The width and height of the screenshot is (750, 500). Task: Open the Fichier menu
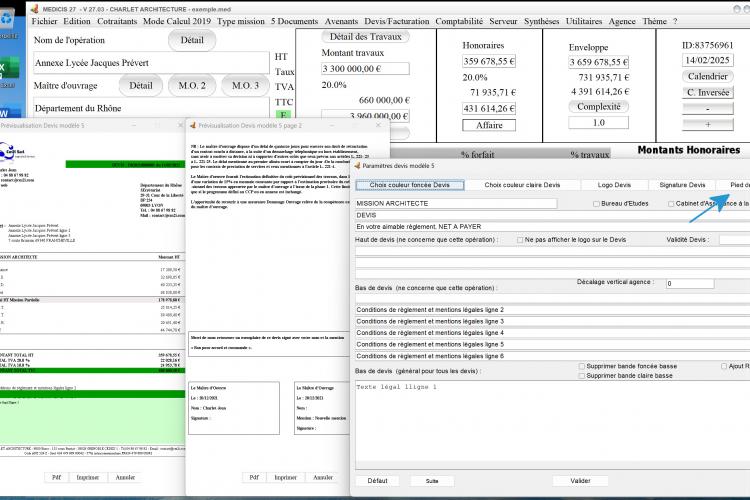pos(44,21)
